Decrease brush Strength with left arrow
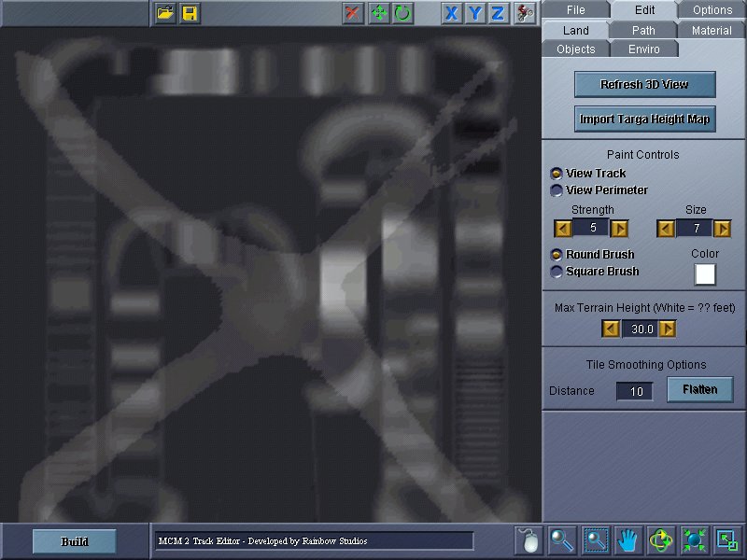Viewport: 747px width, 560px height. pyautogui.click(x=563, y=229)
